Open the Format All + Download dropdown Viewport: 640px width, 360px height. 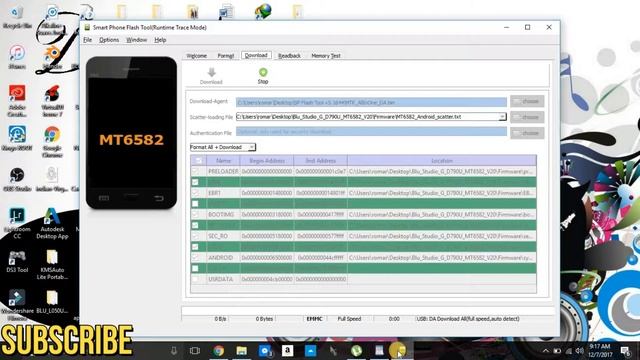coord(223,147)
